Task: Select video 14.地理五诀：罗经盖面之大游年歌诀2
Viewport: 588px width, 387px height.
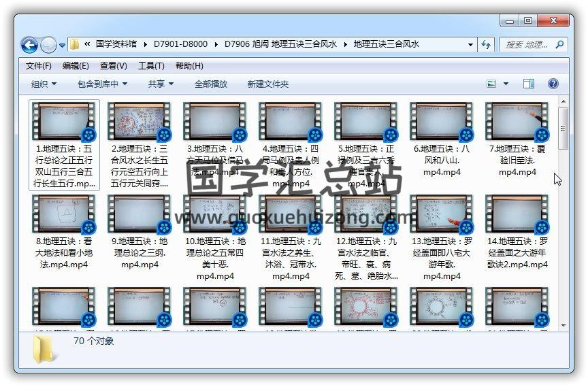Action: point(517,232)
